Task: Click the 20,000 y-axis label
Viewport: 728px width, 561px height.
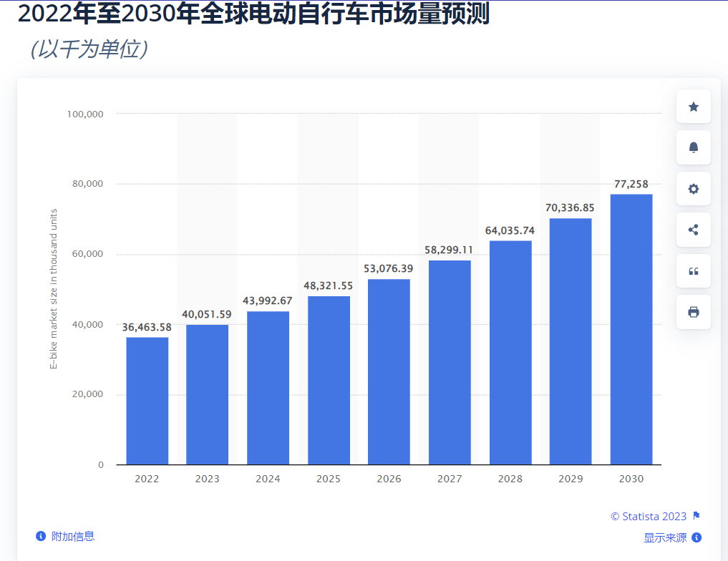Action: [87, 394]
